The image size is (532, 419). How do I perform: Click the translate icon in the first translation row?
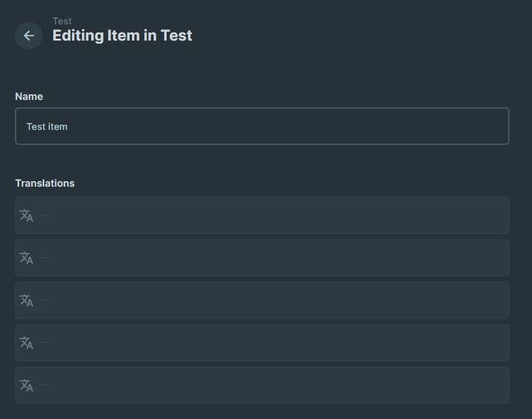[x=26, y=215]
